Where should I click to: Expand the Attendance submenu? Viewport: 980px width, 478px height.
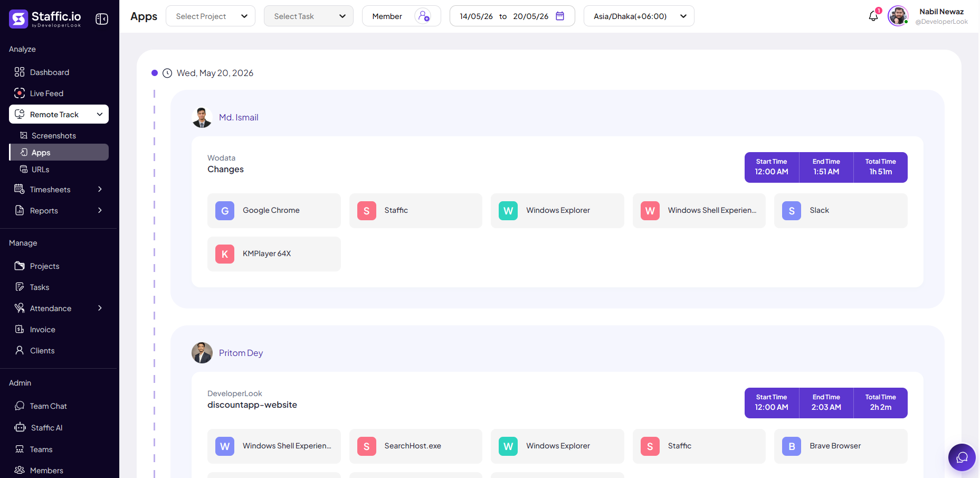point(100,308)
